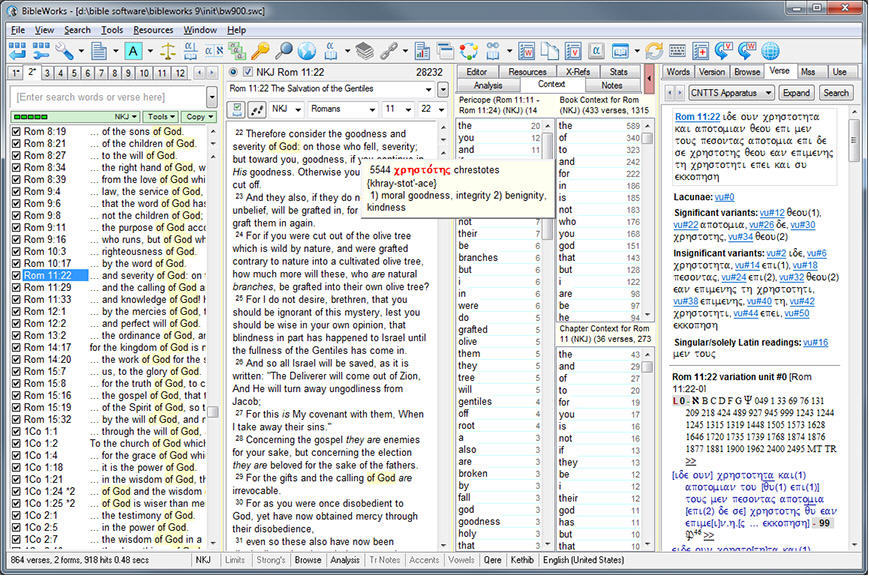869x576 pixels.
Task: Click the chain link icon in toolbar
Action: pyautogui.click(x=389, y=51)
